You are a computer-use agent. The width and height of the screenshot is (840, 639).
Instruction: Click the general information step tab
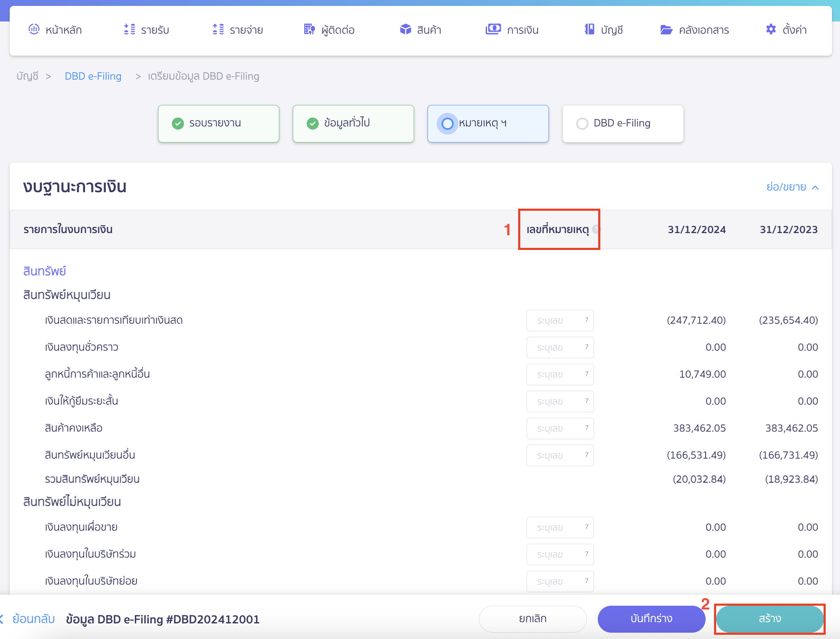[x=353, y=124]
